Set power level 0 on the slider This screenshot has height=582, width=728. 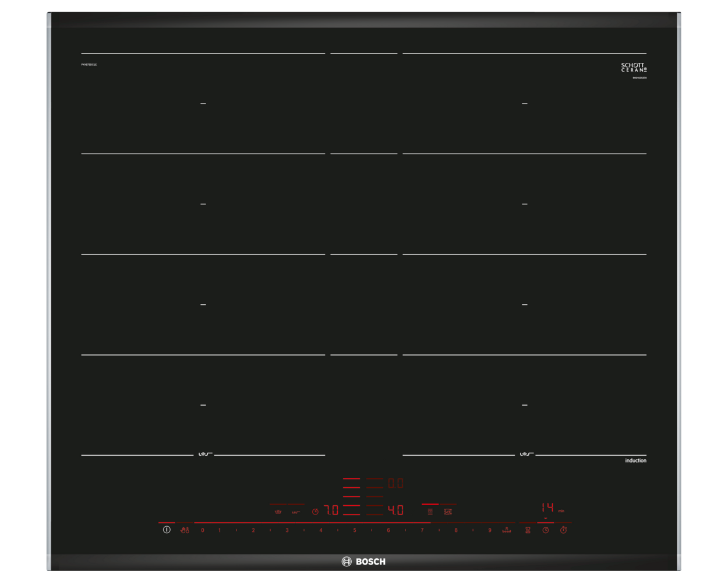[x=203, y=530]
